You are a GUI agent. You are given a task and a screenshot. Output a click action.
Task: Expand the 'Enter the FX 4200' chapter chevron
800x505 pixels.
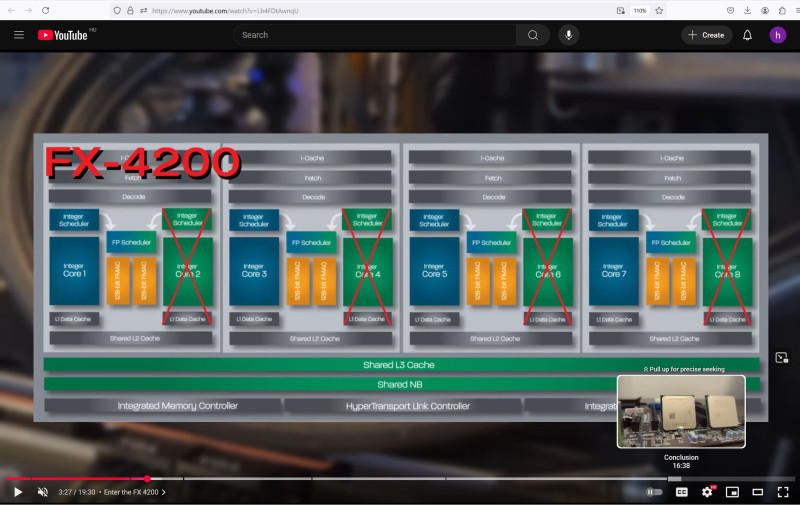[x=163, y=492]
